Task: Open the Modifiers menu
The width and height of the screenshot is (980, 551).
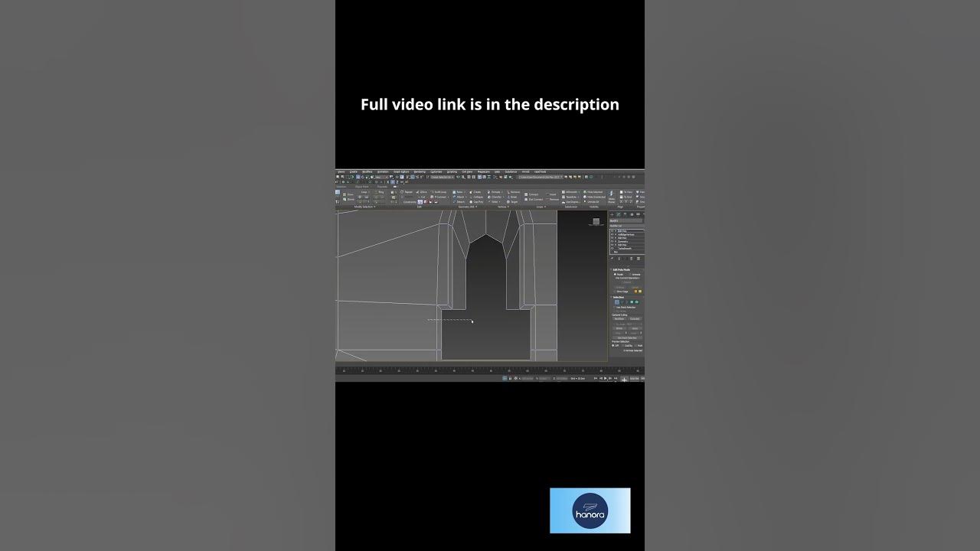Action: tap(367, 171)
